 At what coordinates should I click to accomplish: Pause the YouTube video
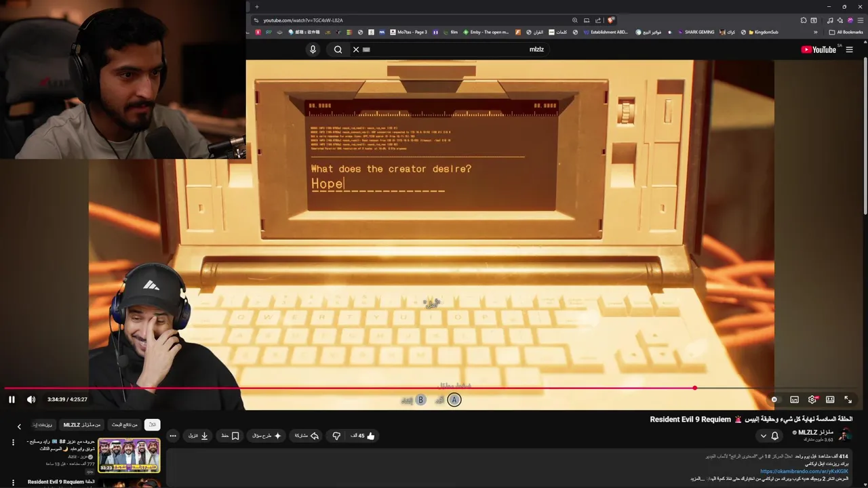(x=12, y=399)
